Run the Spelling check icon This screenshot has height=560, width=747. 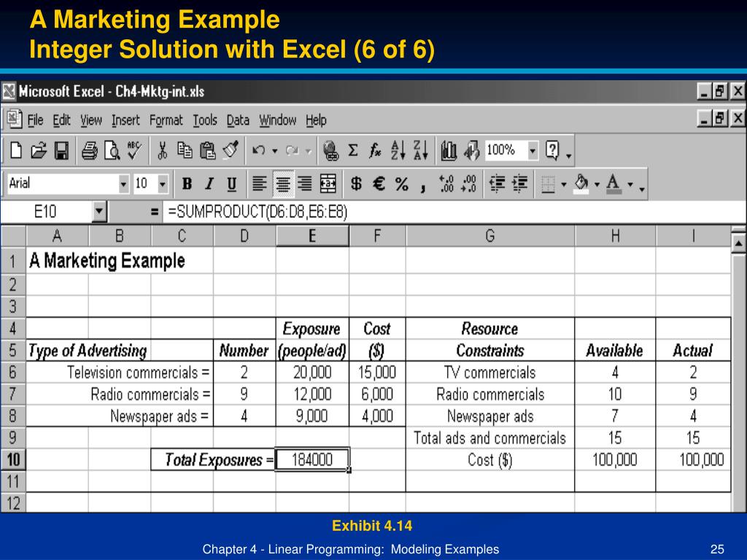[x=134, y=151]
